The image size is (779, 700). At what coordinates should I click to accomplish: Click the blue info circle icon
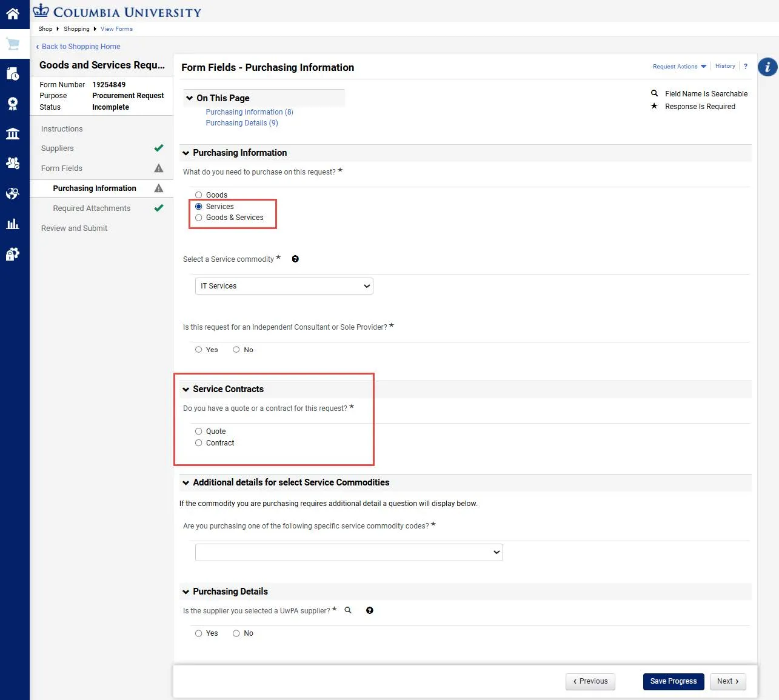767,67
